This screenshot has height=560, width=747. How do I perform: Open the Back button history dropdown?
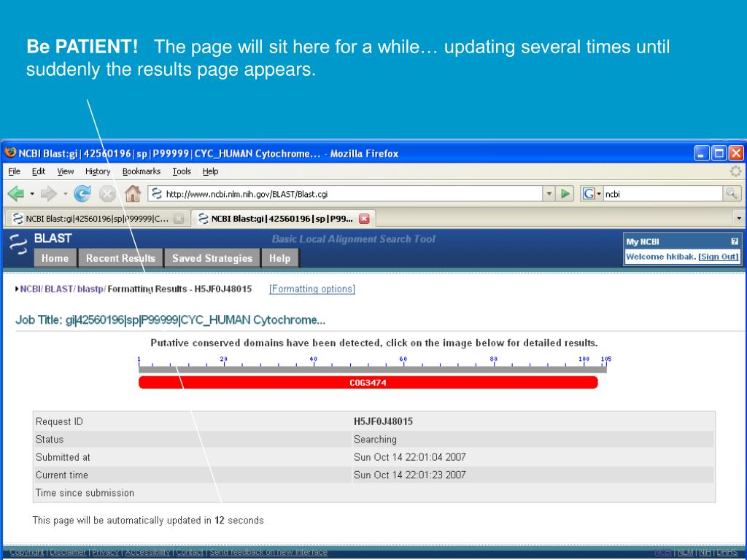coord(32,194)
